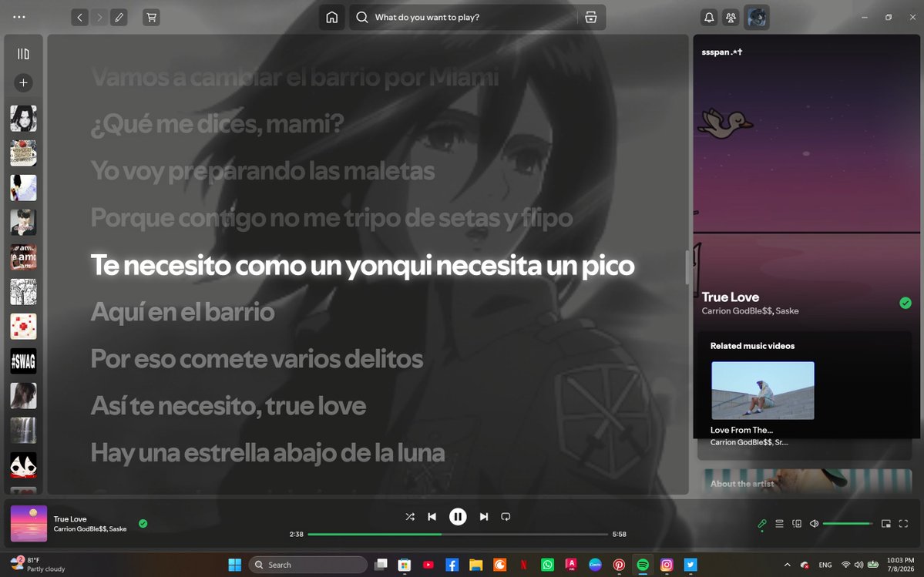
Task: Open 'True Love' song title in bottom bar
Action: [x=70, y=518]
